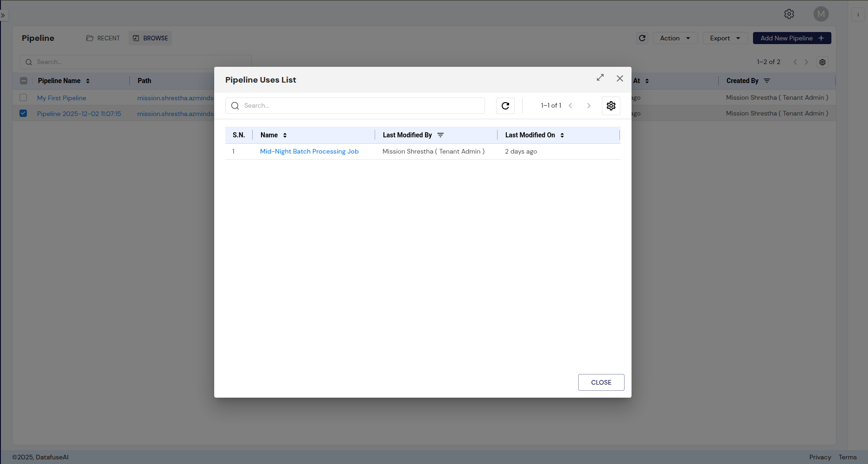This screenshot has height=464, width=868.
Task: Open the application settings gear at top right
Action: 789,14
